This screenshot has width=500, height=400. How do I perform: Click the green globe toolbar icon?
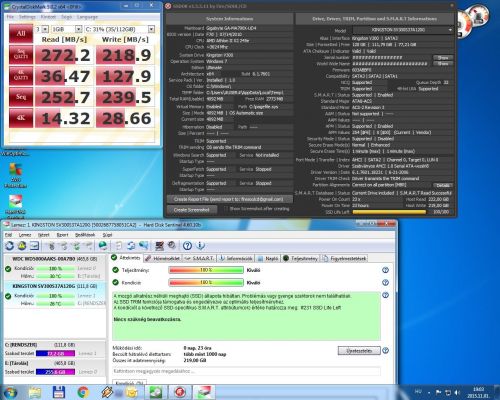click(x=103, y=246)
